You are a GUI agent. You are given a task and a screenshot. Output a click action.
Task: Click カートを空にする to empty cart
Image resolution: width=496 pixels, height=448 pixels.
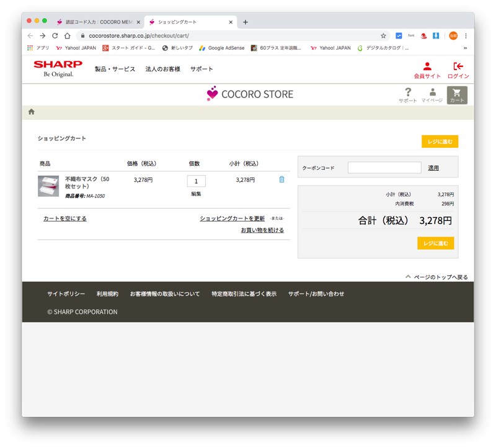point(65,218)
